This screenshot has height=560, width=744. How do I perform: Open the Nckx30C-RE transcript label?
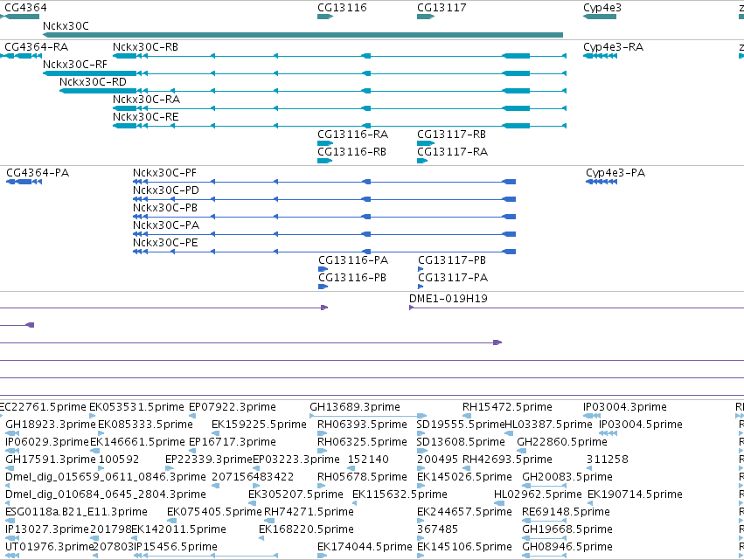146,117
